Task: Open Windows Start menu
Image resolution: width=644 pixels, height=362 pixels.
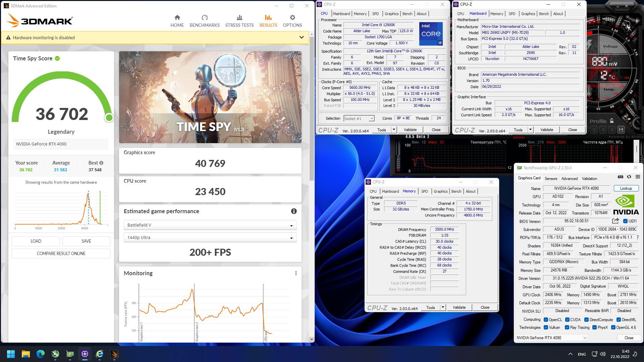Action: coord(11,354)
